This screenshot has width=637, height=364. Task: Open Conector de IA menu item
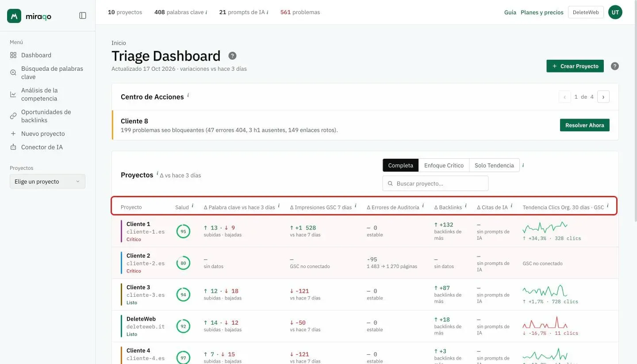[42, 147]
